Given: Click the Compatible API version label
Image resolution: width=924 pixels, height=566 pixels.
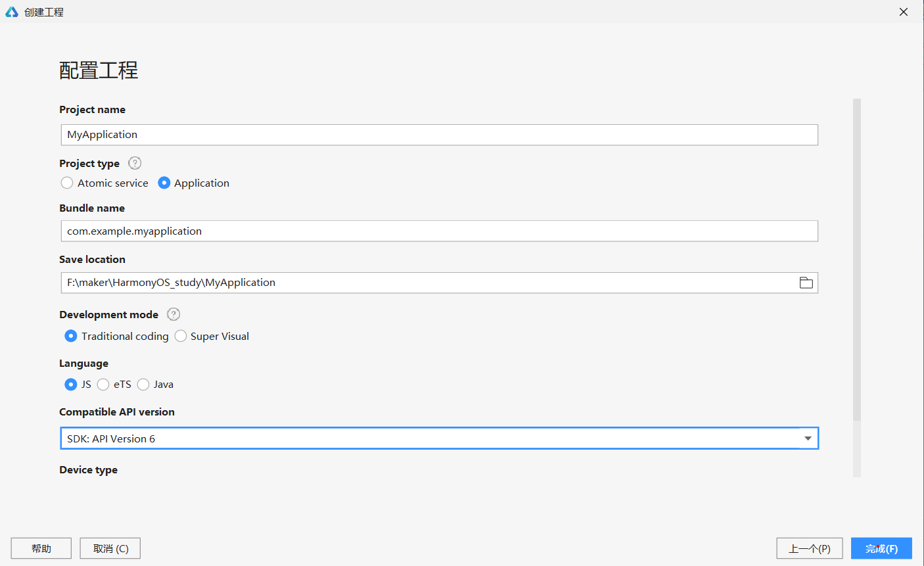Looking at the screenshot, I should (117, 412).
